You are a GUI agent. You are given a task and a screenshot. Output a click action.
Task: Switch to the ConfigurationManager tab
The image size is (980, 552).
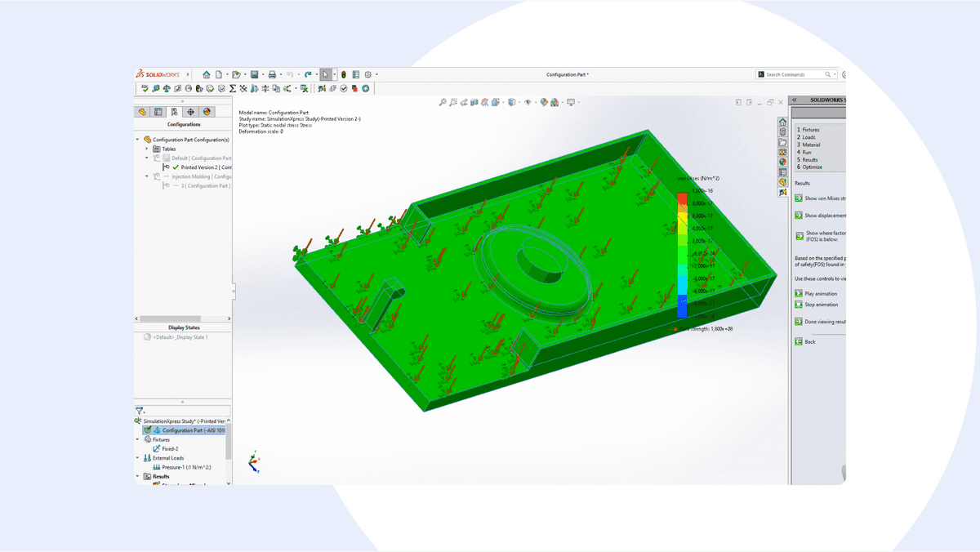click(x=174, y=112)
